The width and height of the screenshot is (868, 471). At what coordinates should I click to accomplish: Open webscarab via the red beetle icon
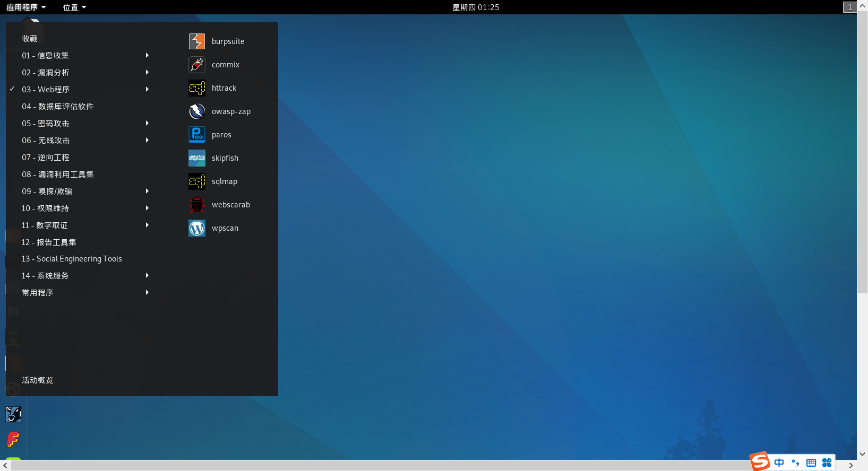coord(197,205)
